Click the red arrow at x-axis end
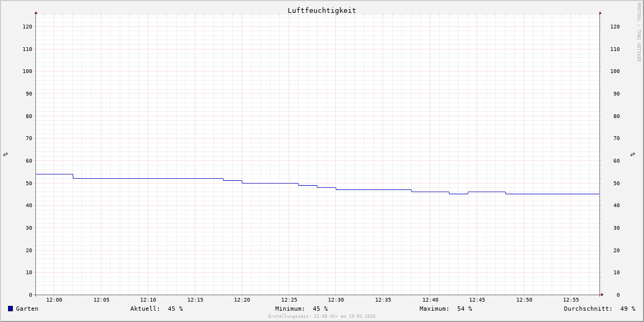The width and height of the screenshot is (644, 322). [602, 295]
